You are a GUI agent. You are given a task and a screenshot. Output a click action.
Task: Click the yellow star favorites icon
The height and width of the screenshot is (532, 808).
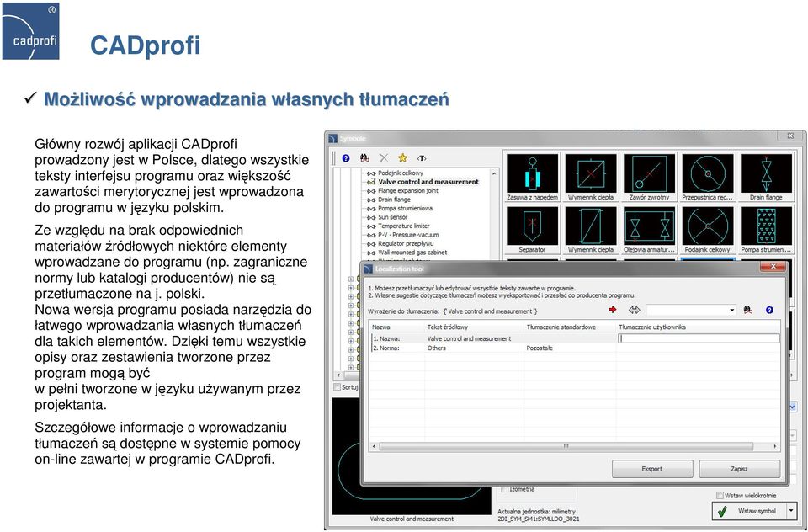coord(402,158)
